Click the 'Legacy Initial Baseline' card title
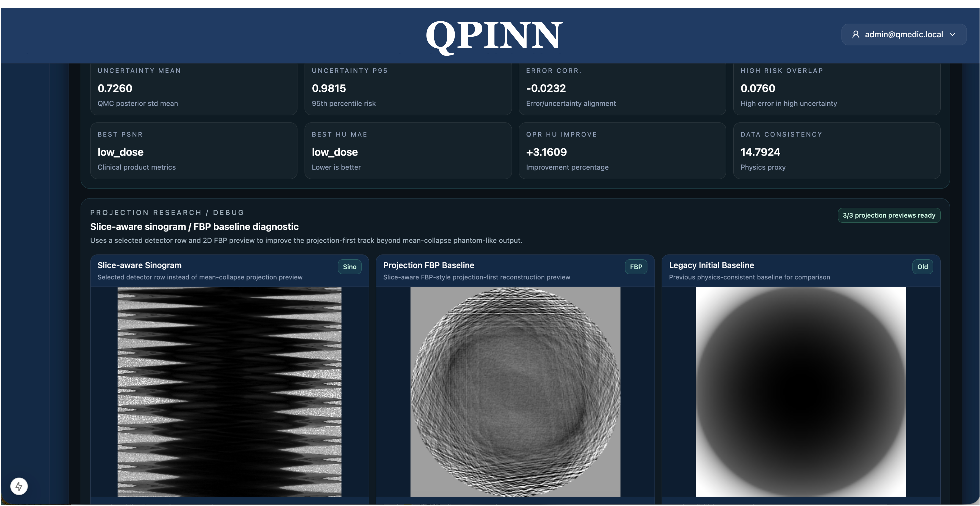 coord(711,265)
